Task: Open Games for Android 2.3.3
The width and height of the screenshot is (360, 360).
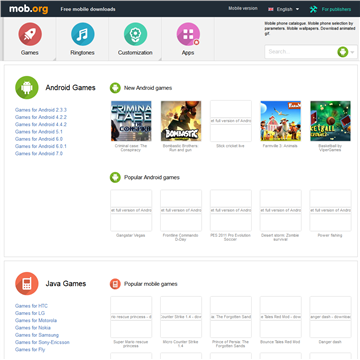Action: (41, 110)
